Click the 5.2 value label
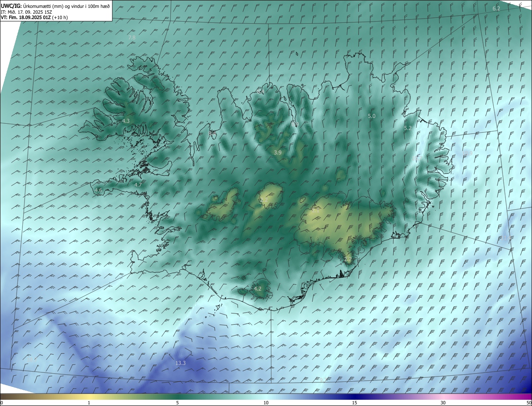532x406 pixels. coord(408,128)
